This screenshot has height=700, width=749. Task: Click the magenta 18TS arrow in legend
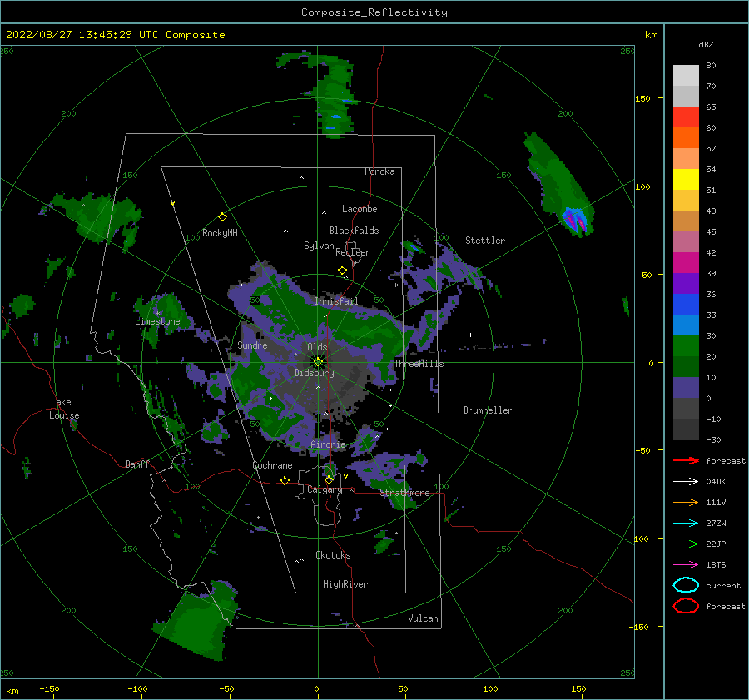(686, 565)
